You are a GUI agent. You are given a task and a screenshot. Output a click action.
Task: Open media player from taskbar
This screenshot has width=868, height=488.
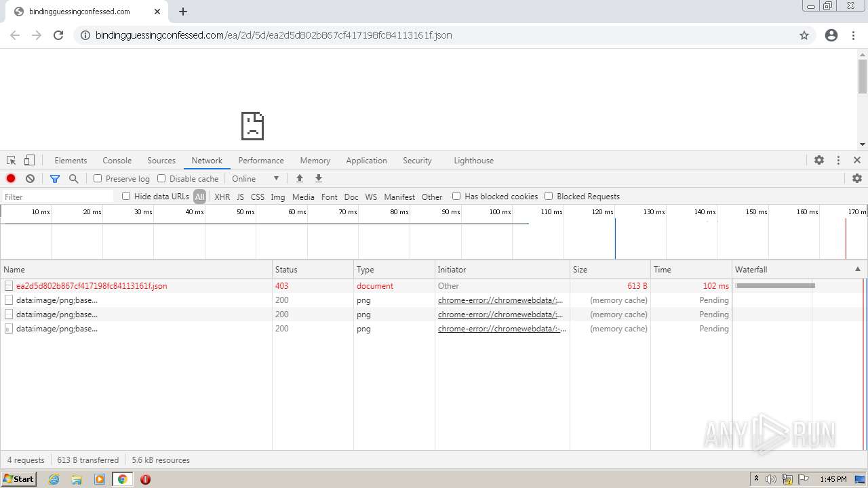tap(100, 479)
